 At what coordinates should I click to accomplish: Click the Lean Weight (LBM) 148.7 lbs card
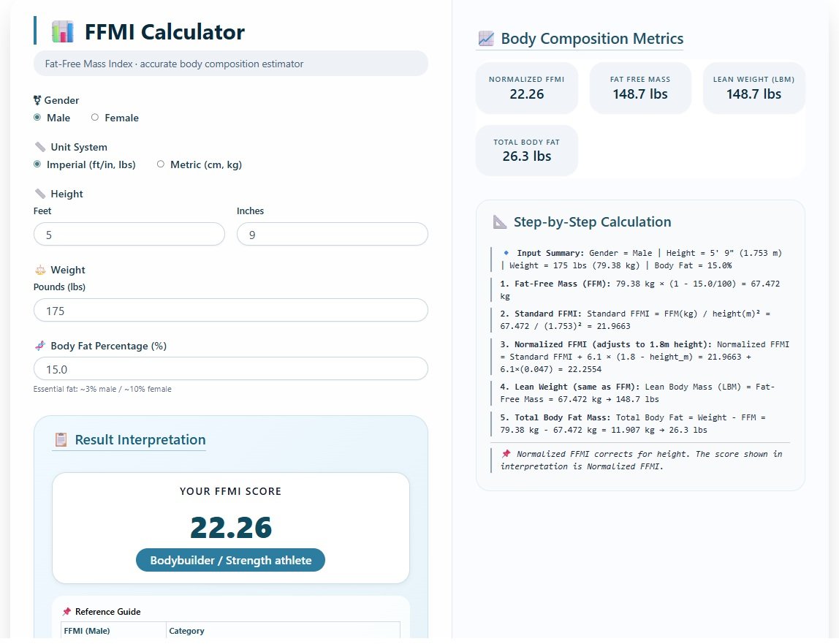click(x=753, y=88)
